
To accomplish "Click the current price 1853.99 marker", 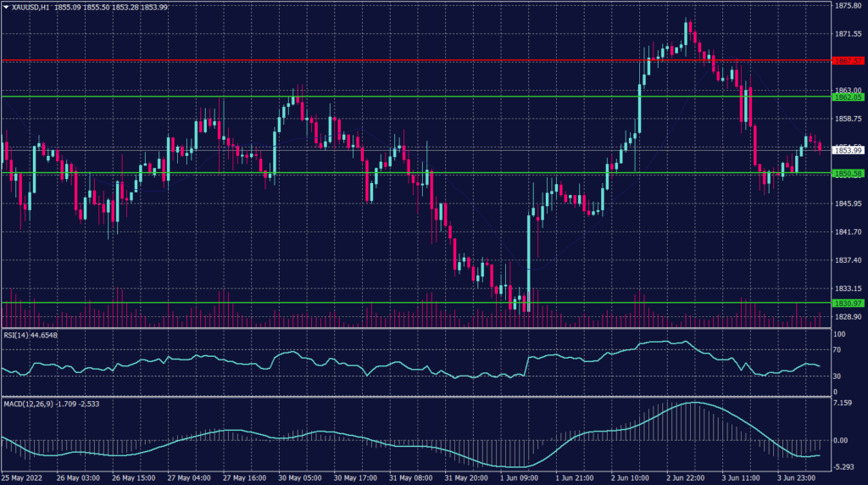I will click(x=848, y=150).
